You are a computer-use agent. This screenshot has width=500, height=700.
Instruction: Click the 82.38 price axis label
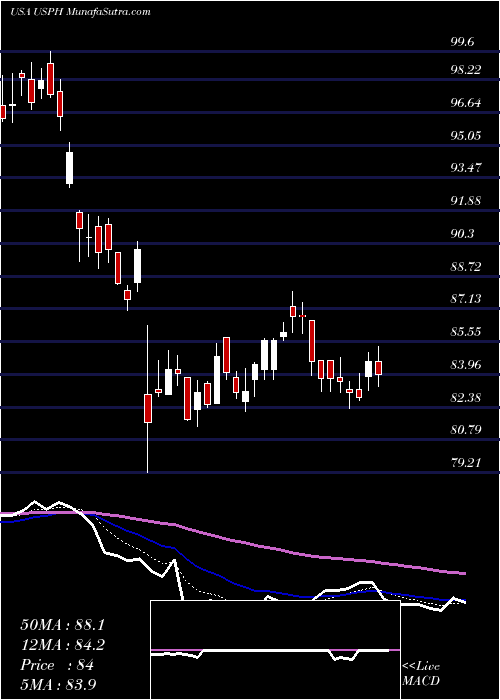[x=467, y=397]
